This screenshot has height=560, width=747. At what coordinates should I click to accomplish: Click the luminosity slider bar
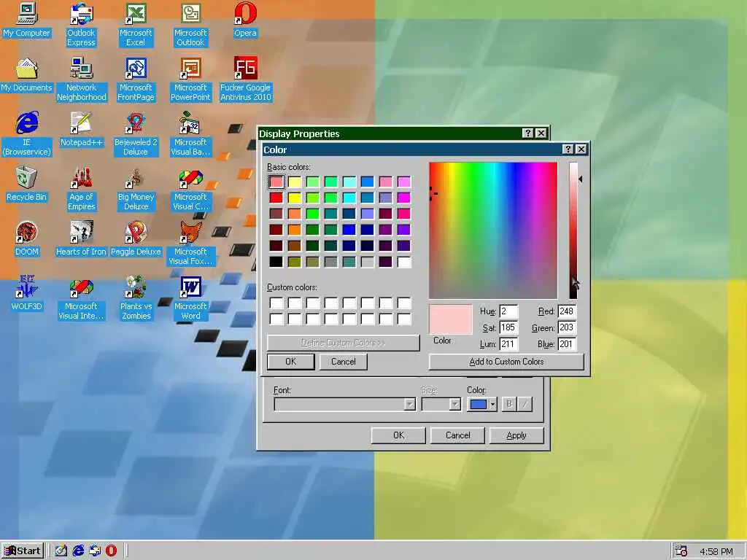[573, 230]
